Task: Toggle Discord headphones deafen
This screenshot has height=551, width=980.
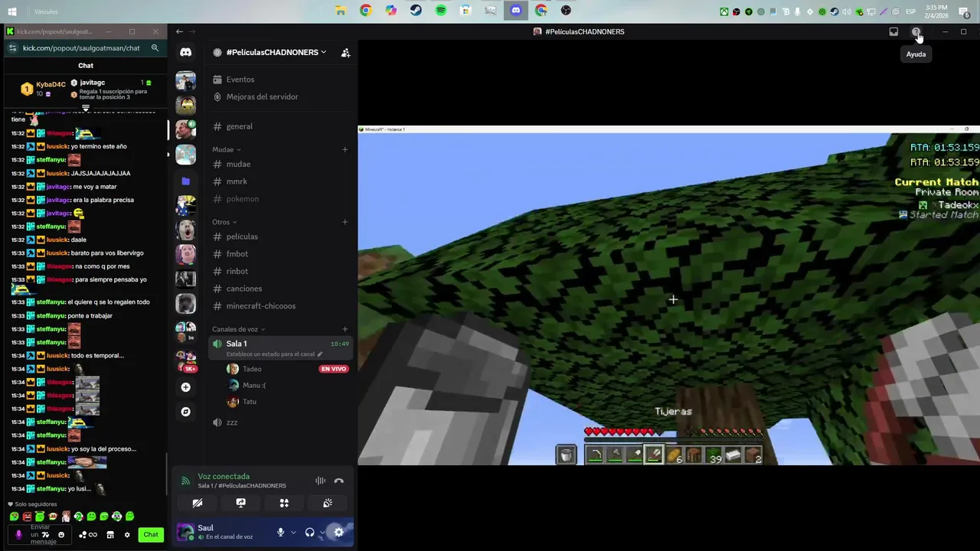Action: coord(309,533)
